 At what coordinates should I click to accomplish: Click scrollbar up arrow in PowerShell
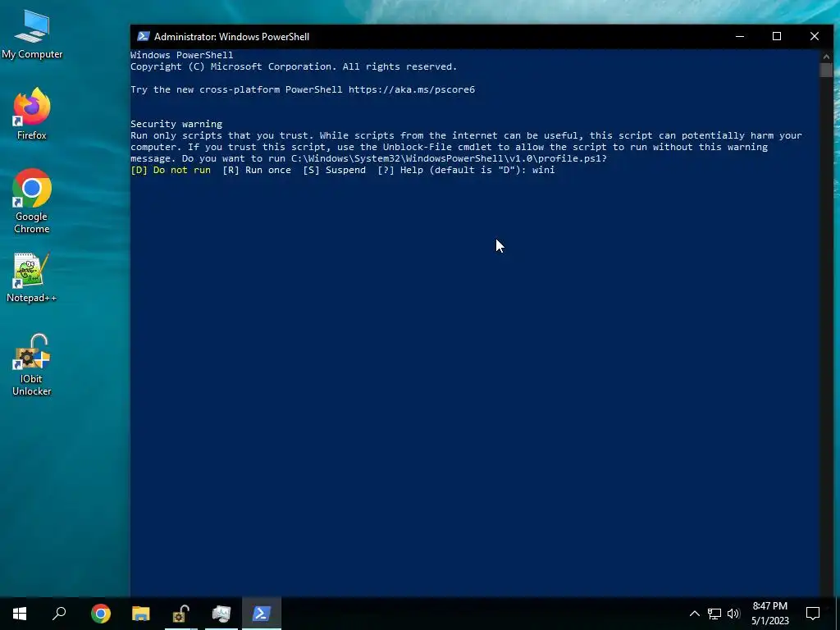pyautogui.click(x=826, y=56)
